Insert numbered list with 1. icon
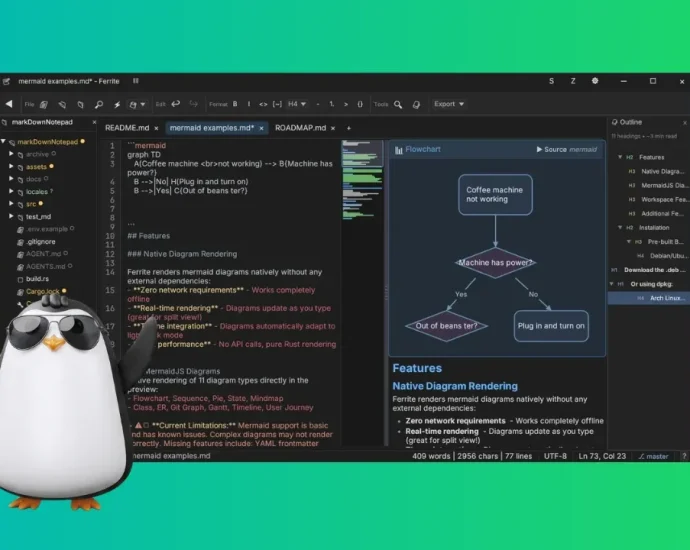The image size is (690, 550). click(x=332, y=104)
